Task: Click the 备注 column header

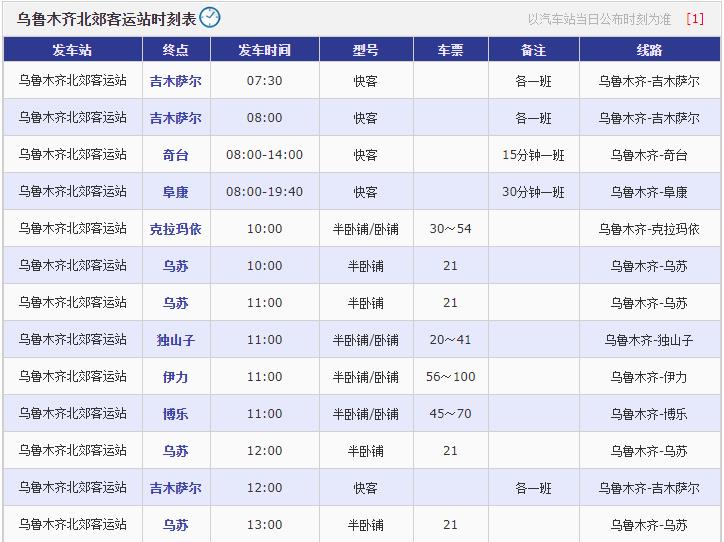Action: 533,49
